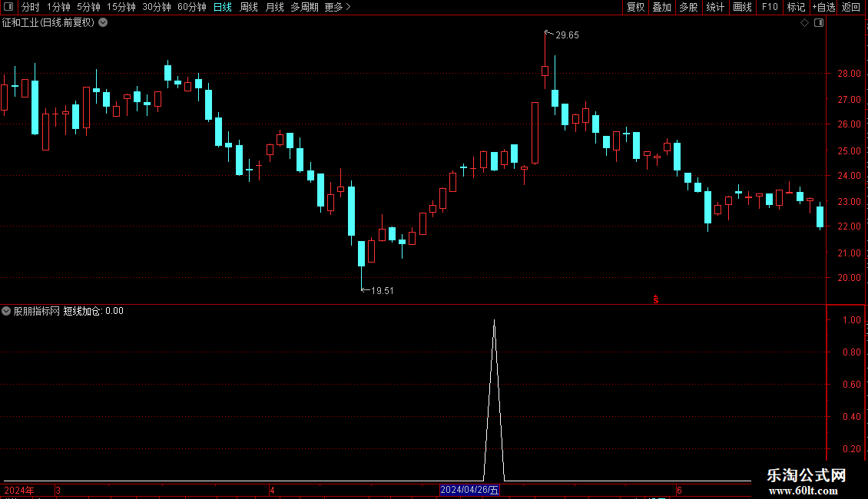Open the 画线 drawing tools
Screen dimensions: 868x499
[x=742, y=7]
